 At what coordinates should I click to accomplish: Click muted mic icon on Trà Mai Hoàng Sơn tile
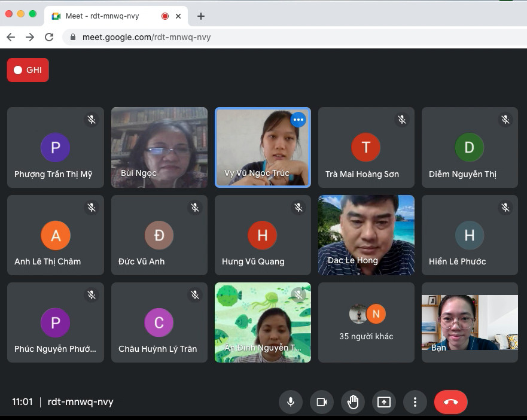402,120
